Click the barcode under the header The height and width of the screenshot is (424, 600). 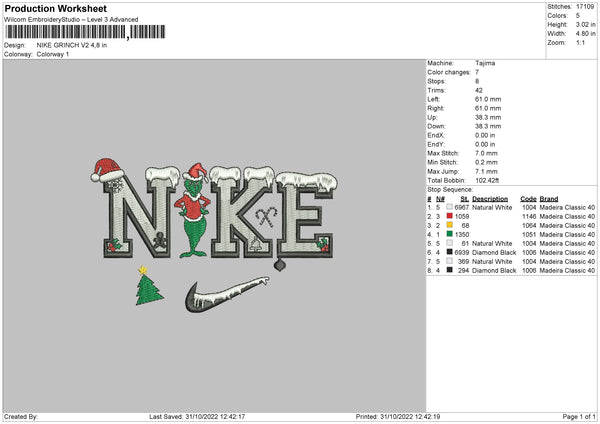85,32
